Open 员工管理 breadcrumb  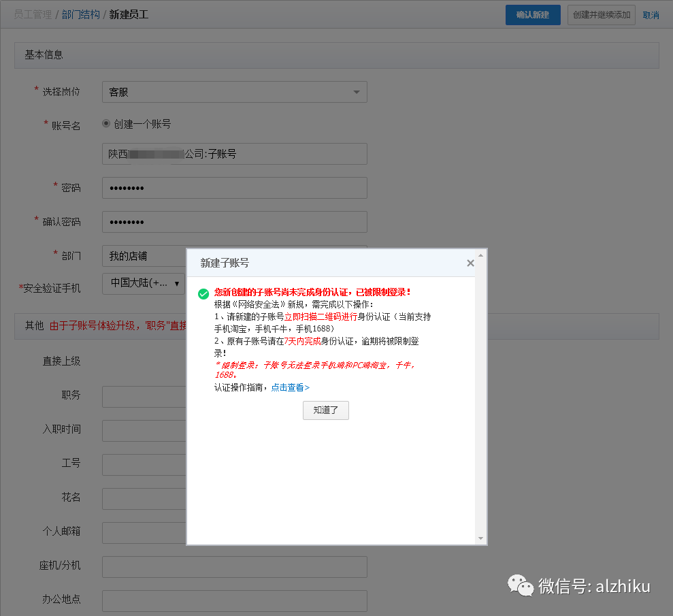(33, 14)
